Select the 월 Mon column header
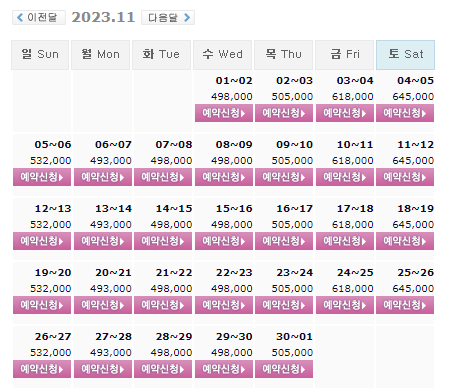This screenshot has width=449, height=390. point(100,55)
